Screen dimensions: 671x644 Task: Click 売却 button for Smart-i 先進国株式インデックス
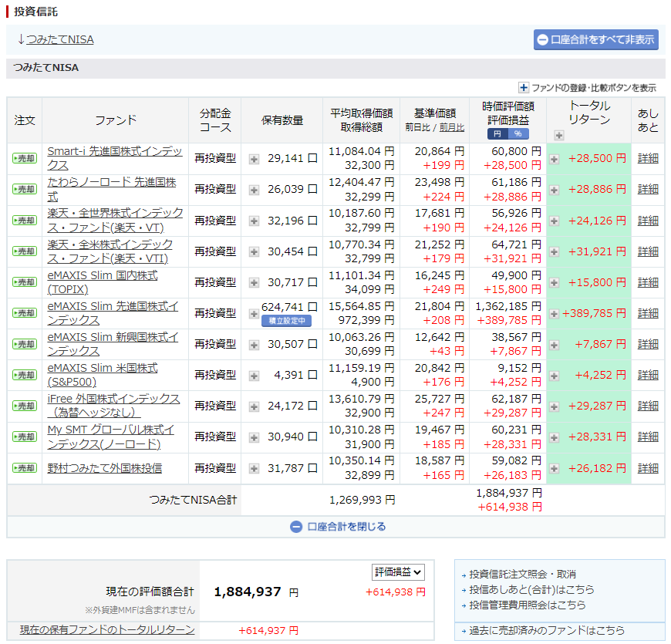point(25,158)
